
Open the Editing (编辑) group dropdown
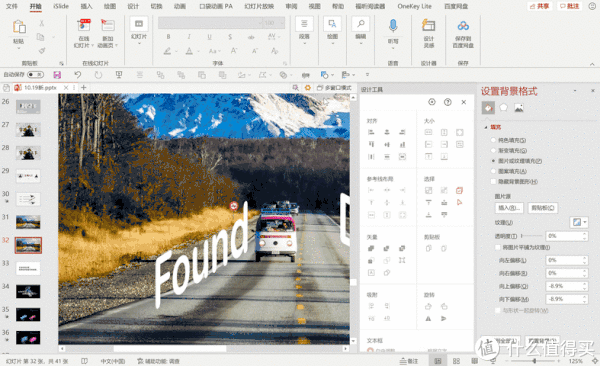point(360,43)
